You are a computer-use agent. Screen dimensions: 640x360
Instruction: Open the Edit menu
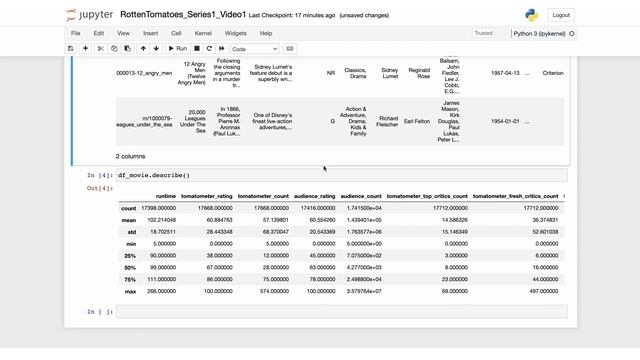click(99, 33)
